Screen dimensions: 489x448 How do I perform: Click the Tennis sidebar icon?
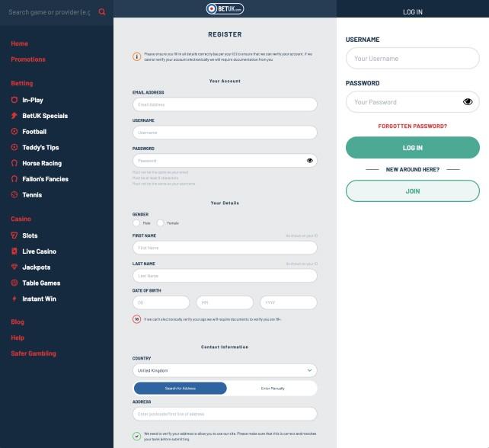[x=14, y=195]
